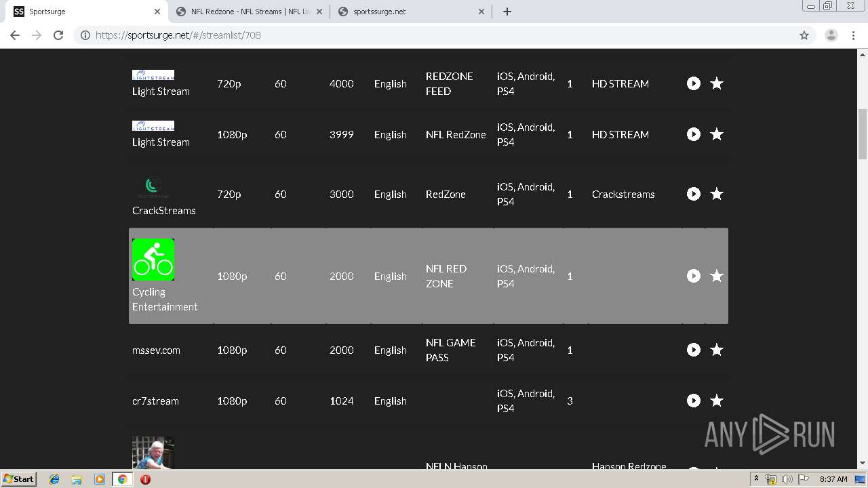Bookmark this page with star icon
This screenshot has height=488, width=868.
(x=804, y=35)
